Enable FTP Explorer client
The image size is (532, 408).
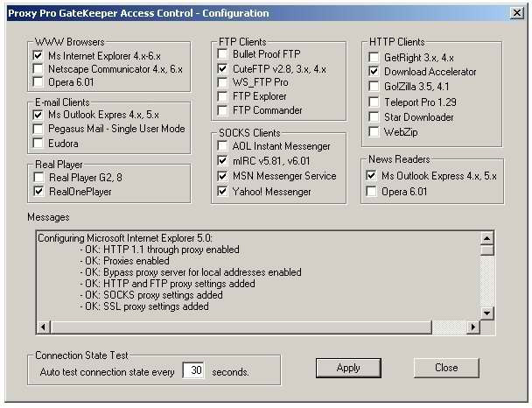click(x=222, y=96)
